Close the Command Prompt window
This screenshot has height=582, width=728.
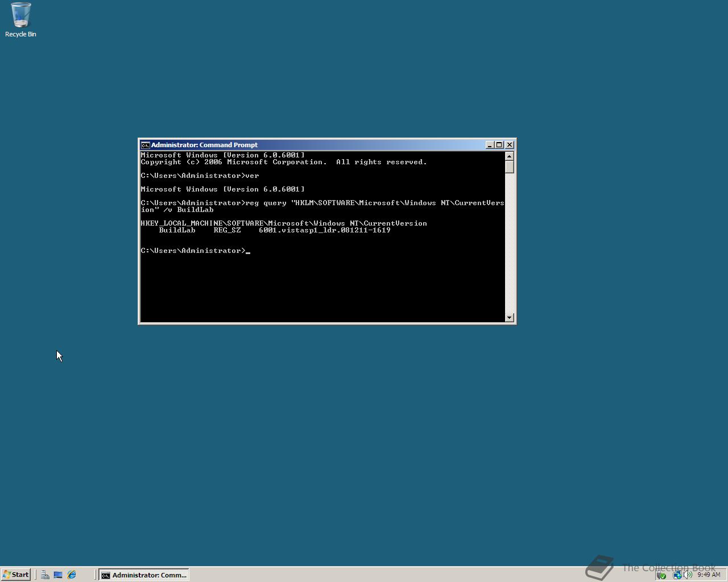tap(510, 145)
